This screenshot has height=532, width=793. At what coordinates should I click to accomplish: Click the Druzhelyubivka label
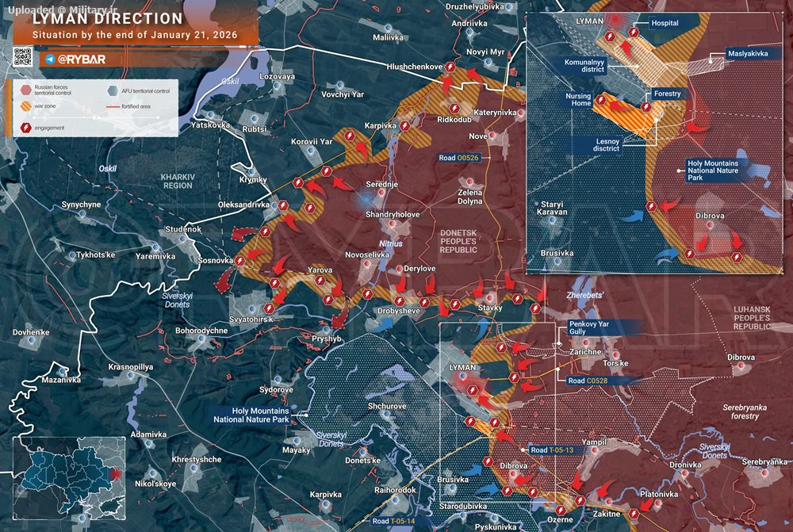474,6
